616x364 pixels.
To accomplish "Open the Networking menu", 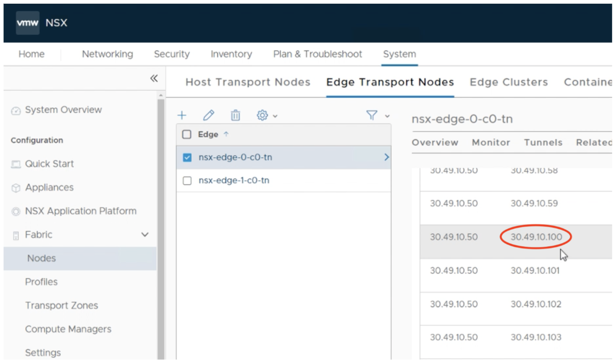I will [107, 54].
